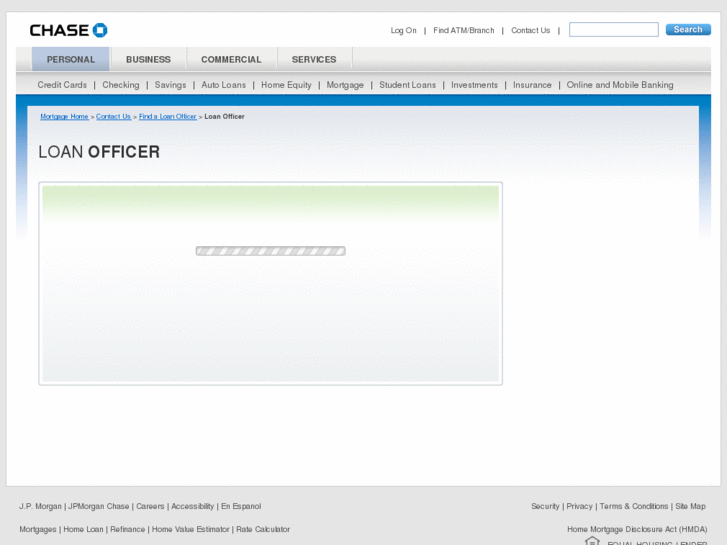Click the Loan Officer breadcrumb text

click(224, 116)
